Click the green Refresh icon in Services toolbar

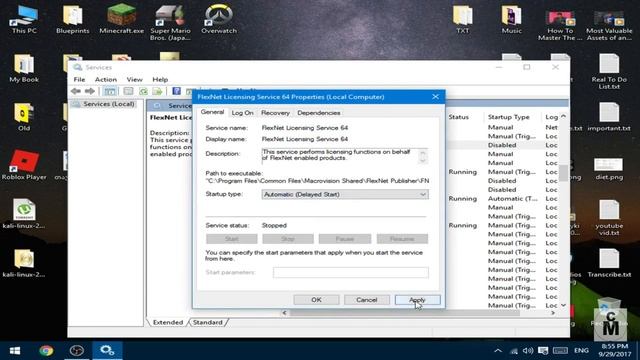click(143, 91)
